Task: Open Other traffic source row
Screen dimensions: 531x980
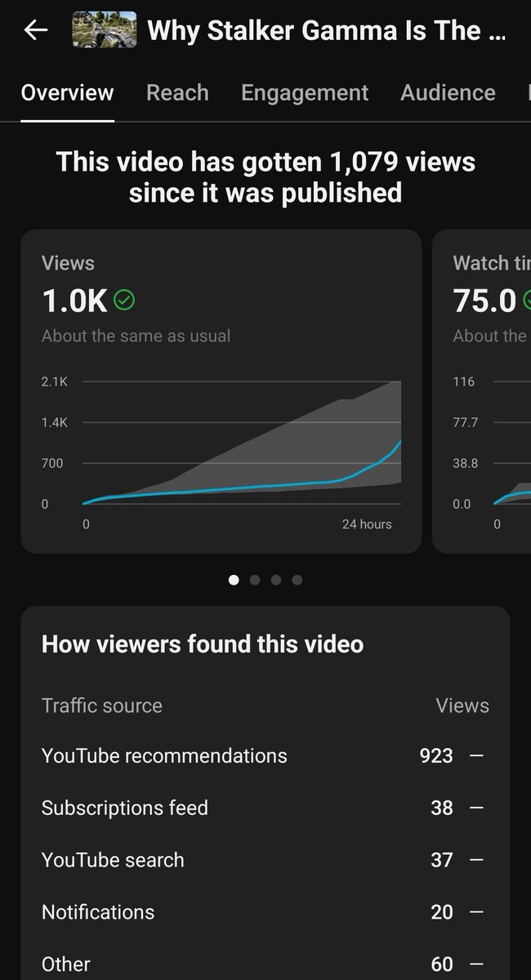Action: pyautogui.click(x=265, y=964)
